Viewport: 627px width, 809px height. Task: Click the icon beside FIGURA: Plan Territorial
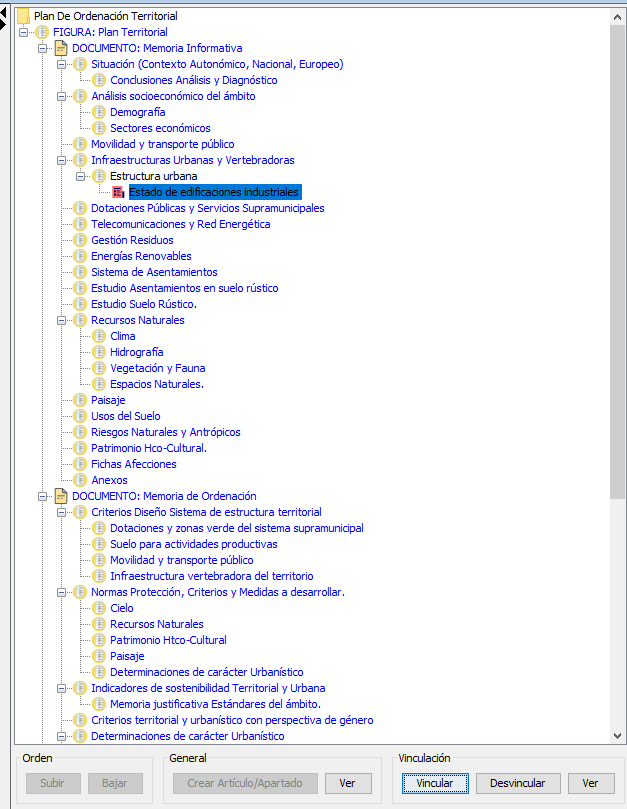pyautogui.click(x=42, y=32)
